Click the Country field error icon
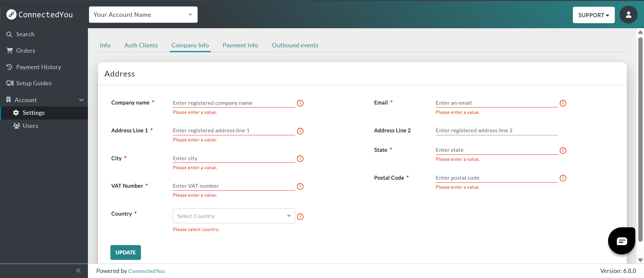The width and height of the screenshot is (644, 278). 300,217
